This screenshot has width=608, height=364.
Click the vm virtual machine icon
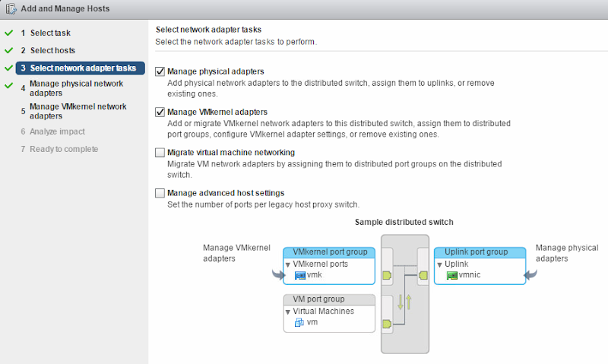click(299, 322)
